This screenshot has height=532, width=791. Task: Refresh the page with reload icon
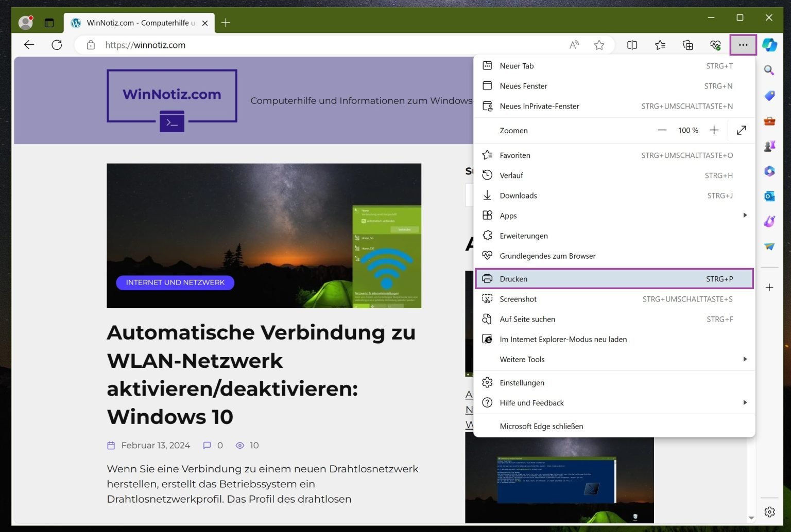click(x=57, y=45)
